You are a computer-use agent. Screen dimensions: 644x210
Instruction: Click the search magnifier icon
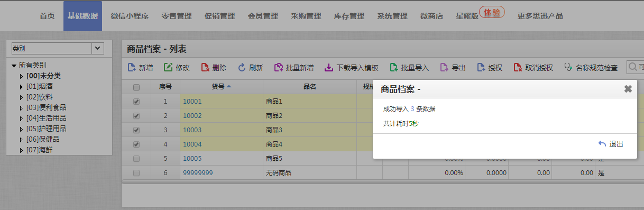pos(632,67)
